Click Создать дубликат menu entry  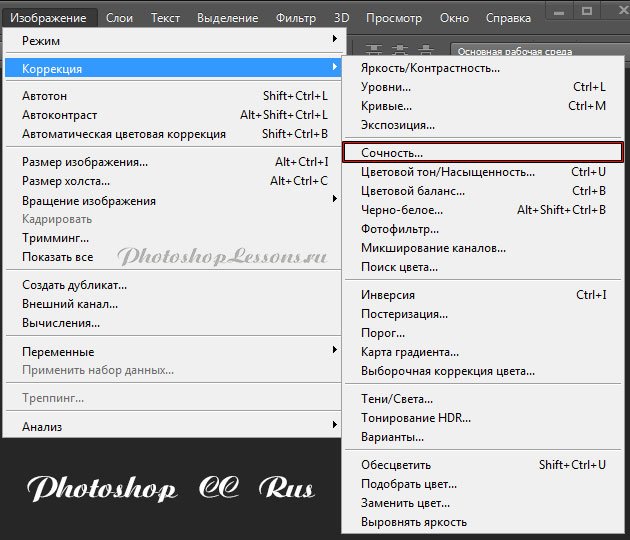(x=74, y=285)
